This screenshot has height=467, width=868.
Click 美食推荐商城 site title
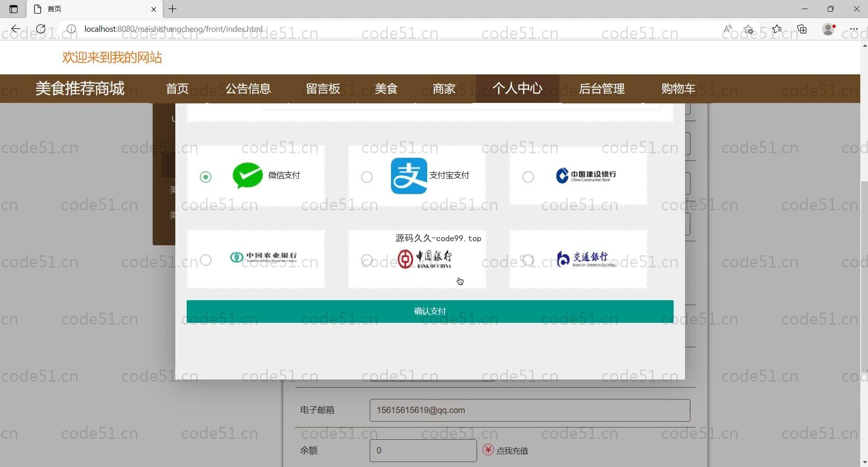pos(80,88)
